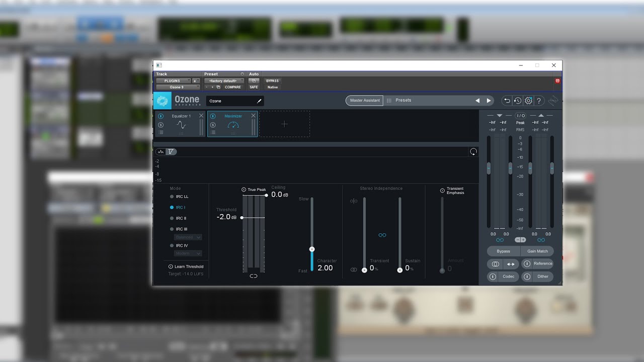This screenshot has width=644, height=362.
Task: Remove the Maximizer module
Action: [253, 116]
